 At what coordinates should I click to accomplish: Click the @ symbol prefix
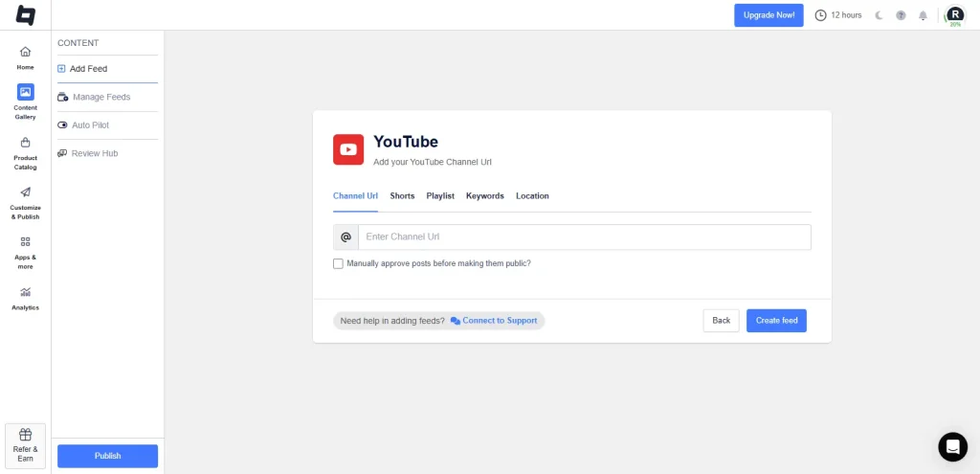345,237
